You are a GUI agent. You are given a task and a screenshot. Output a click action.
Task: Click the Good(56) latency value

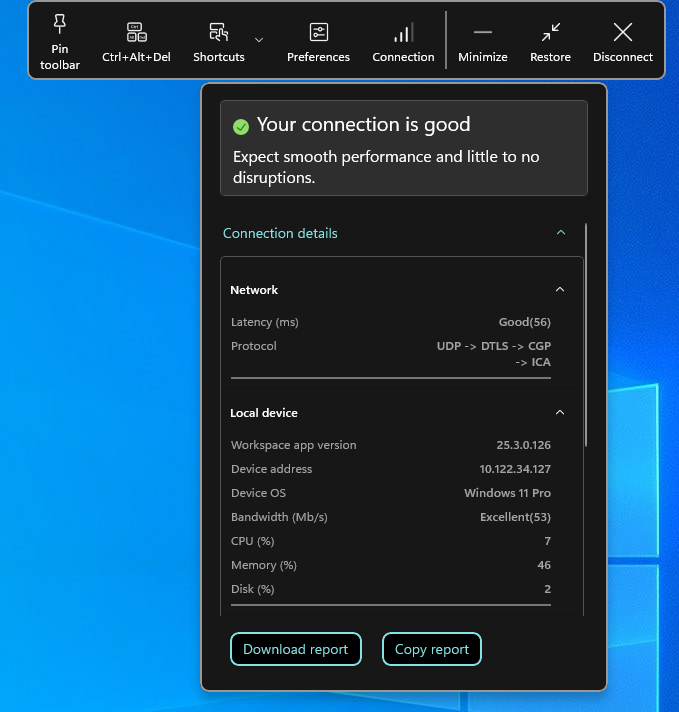tap(524, 322)
